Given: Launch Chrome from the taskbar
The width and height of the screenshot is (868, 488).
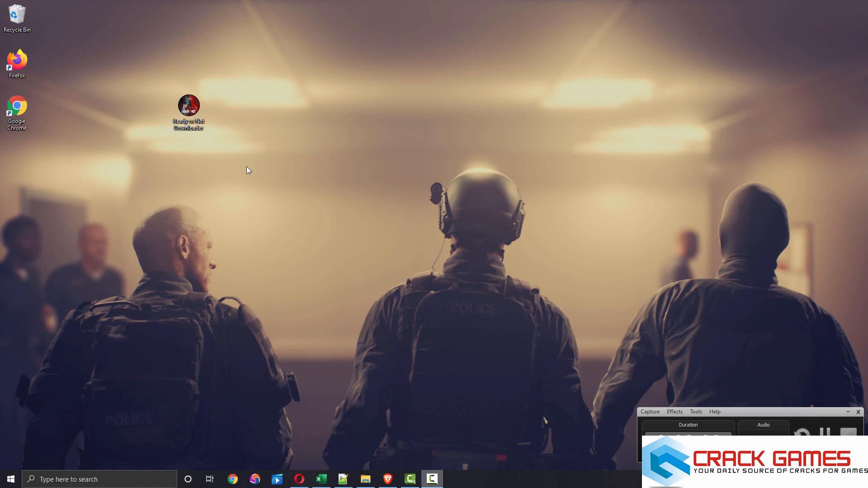Looking at the screenshot, I should (x=232, y=479).
